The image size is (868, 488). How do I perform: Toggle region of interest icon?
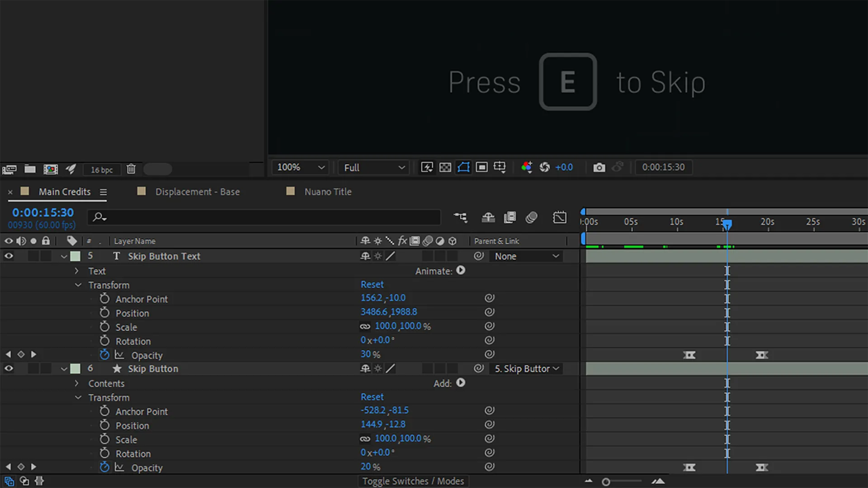click(482, 167)
